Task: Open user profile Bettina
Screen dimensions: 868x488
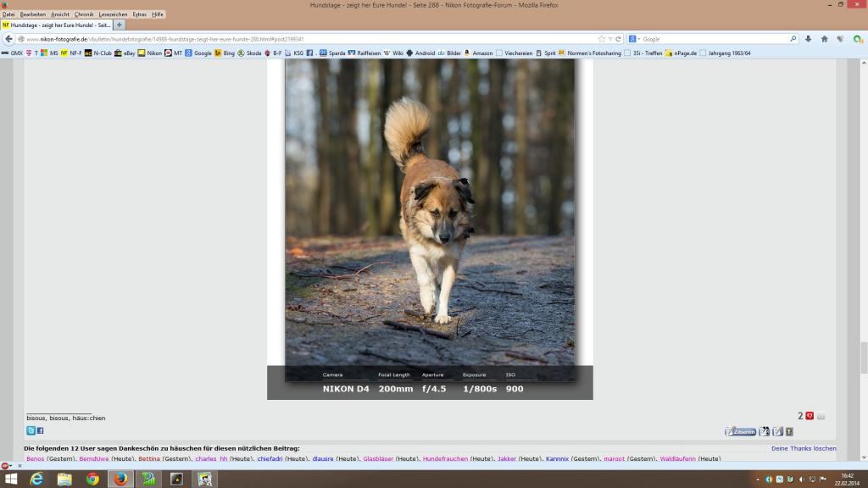Action: pyautogui.click(x=149, y=458)
